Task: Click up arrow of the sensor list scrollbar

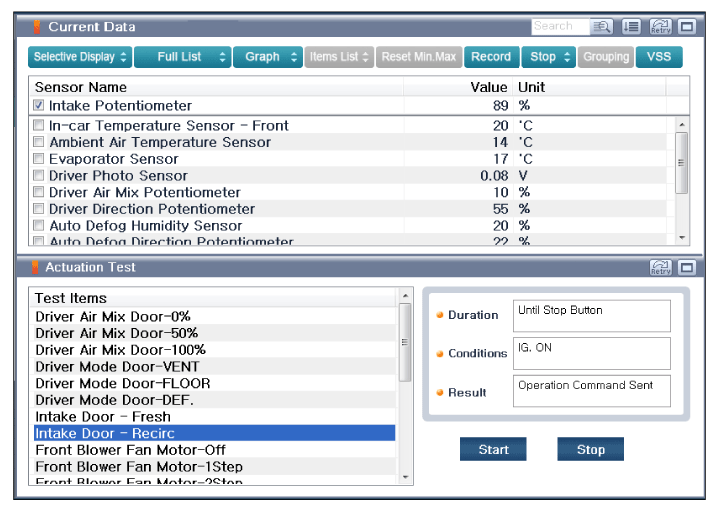Action: coord(682,125)
